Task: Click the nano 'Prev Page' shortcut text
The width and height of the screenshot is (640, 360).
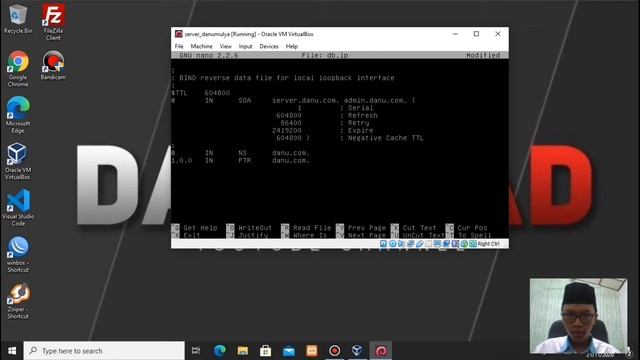Action: click(367, 228)
